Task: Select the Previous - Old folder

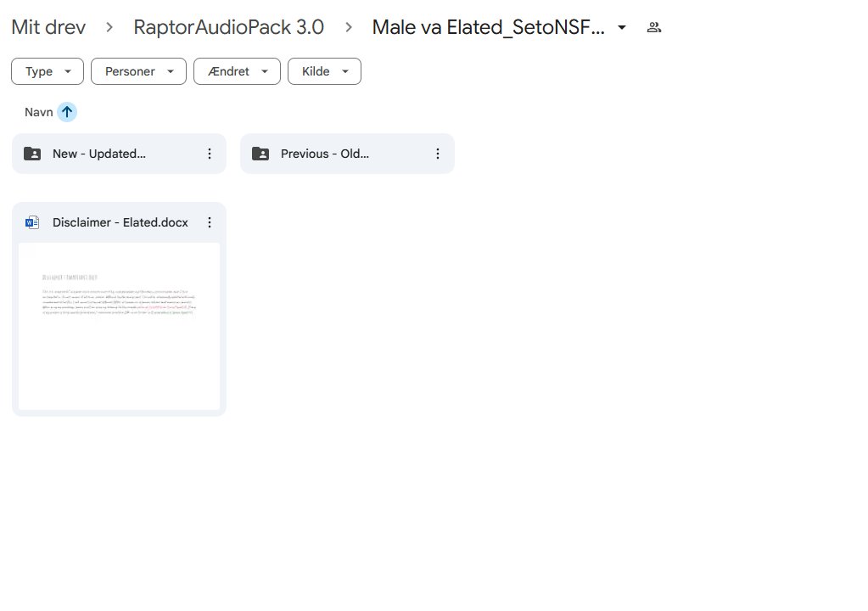Action: coord(347,154)
